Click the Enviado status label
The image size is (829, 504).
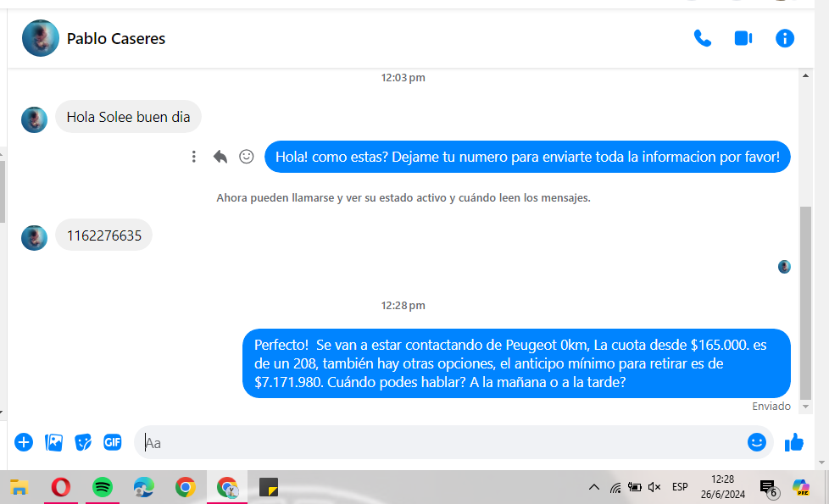coord(771,407)
